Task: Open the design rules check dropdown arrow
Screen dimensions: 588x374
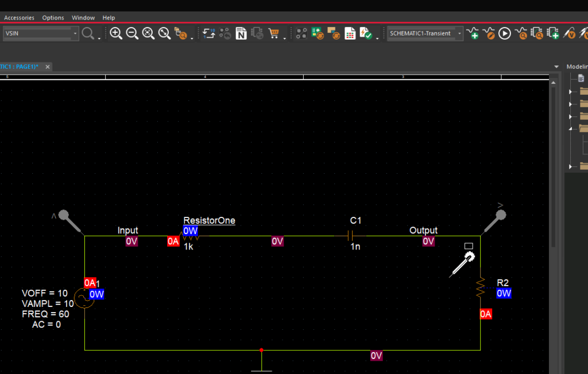Action: click(x=377, y=38)
